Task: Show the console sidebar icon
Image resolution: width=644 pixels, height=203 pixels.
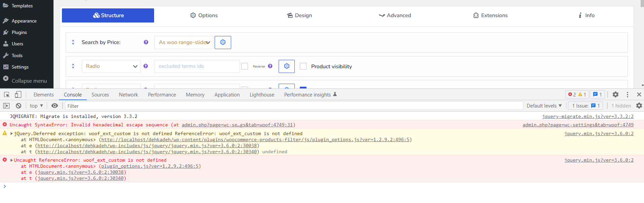Action: pyautogui.click(x=6, y=106)
